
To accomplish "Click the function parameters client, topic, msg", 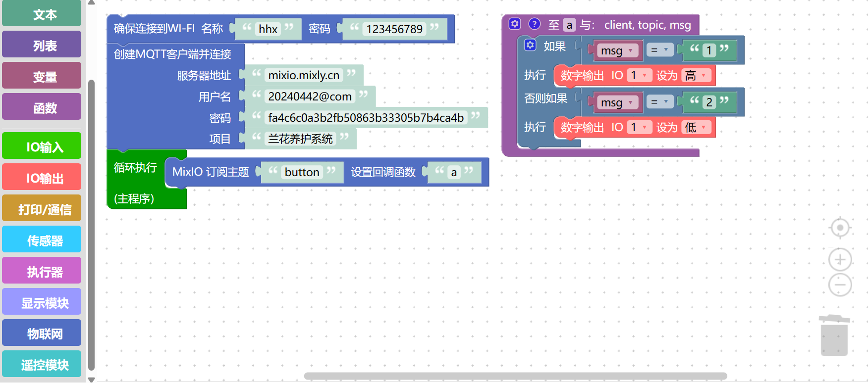I will 648,25.
